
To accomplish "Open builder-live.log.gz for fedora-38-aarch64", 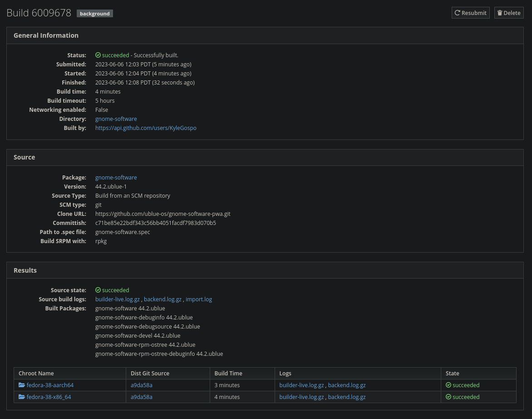I will [301, 385].
